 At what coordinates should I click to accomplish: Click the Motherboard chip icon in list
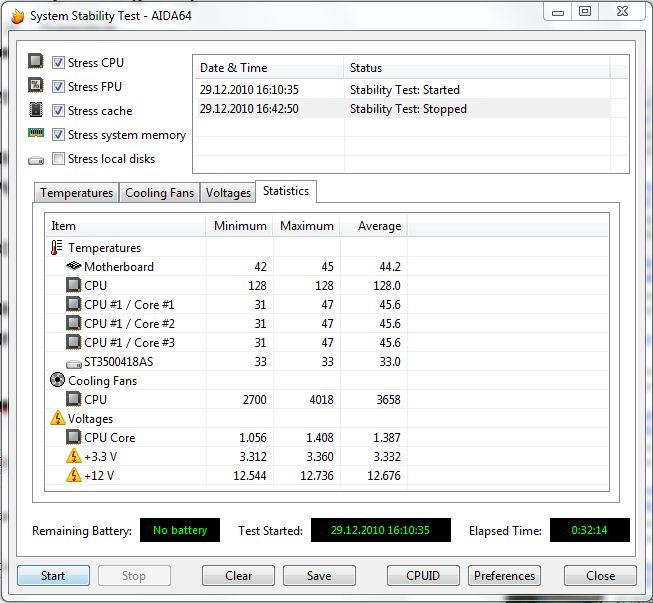[73, 267]
